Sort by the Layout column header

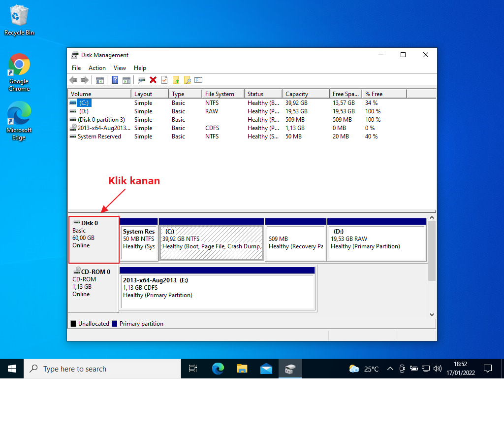150,94
